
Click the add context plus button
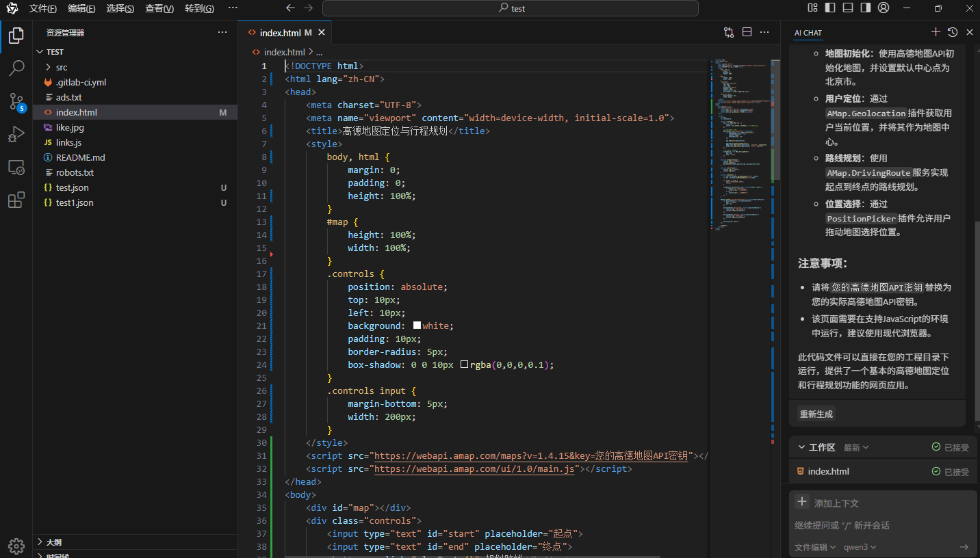801,502
